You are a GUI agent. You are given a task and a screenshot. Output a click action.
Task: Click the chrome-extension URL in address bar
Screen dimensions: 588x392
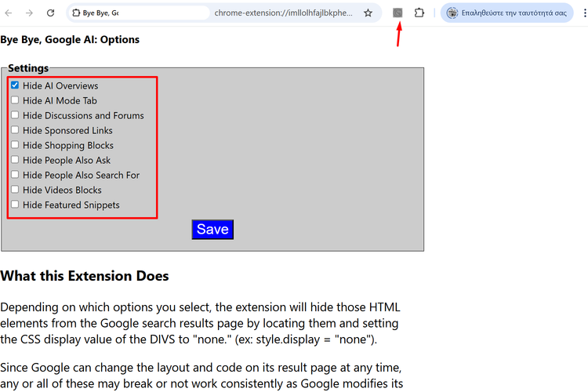(283, 13)
